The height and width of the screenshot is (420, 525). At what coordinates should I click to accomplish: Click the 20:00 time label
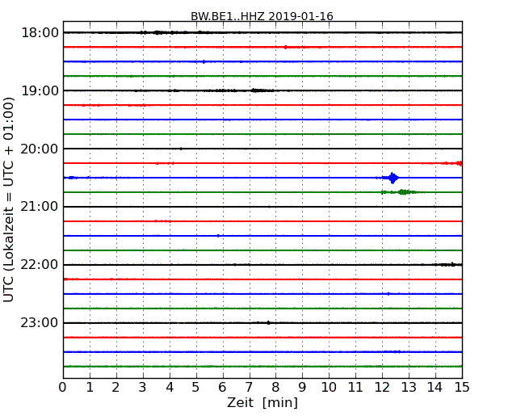[x=40, y=149]
